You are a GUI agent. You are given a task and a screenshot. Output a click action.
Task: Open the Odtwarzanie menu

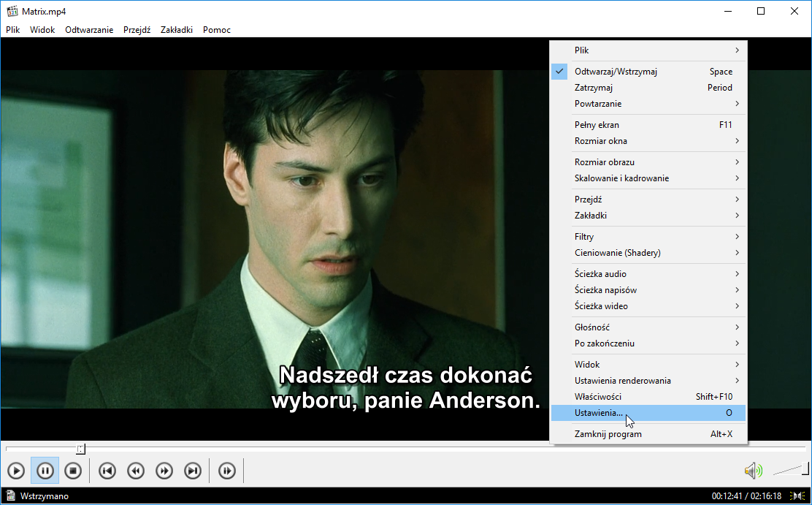(x=89, y=29)
